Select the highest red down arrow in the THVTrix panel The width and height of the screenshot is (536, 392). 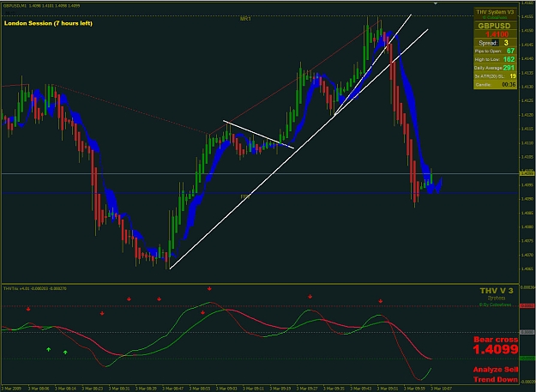[x=209, y=289]
